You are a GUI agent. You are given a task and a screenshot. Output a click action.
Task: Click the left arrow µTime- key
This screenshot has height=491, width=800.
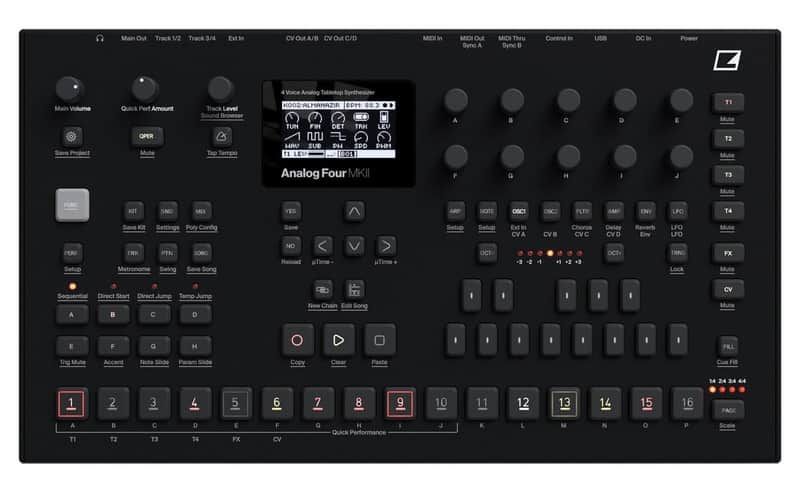322,246
